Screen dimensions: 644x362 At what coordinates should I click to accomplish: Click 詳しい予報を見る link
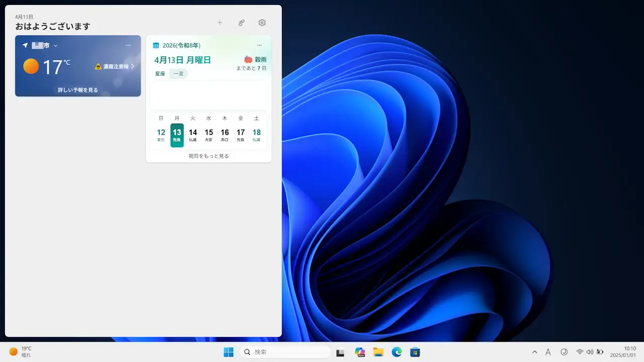click(78, 90)
